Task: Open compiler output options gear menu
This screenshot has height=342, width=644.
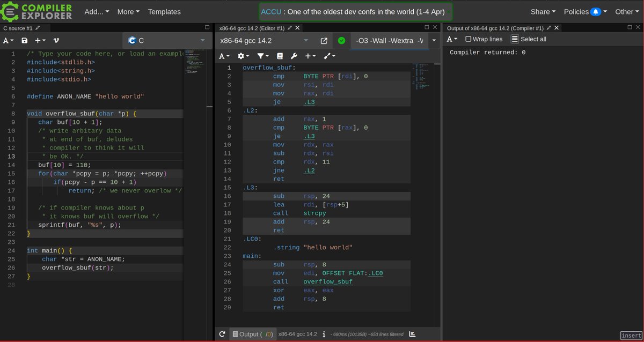Action: tap(244, 56)
